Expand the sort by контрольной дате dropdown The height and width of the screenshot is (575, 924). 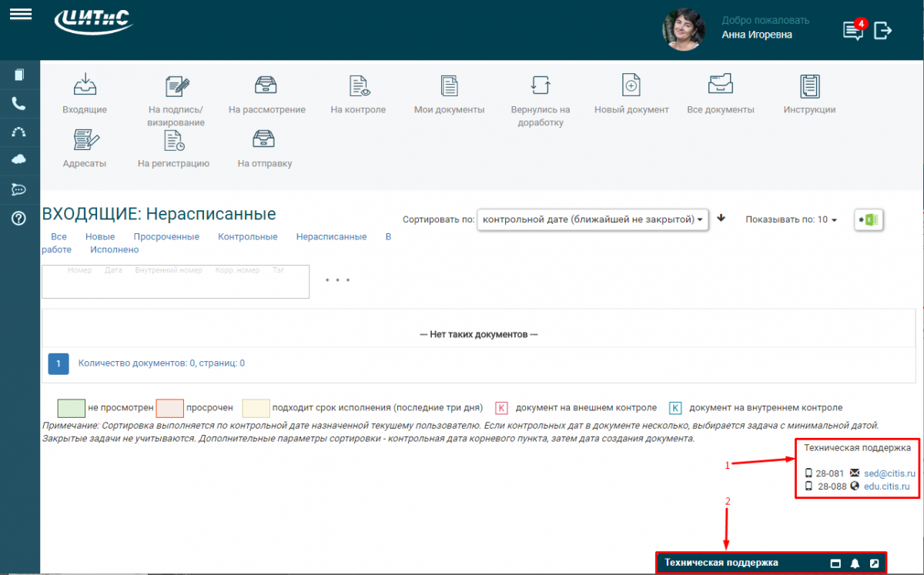click(592, 219)
